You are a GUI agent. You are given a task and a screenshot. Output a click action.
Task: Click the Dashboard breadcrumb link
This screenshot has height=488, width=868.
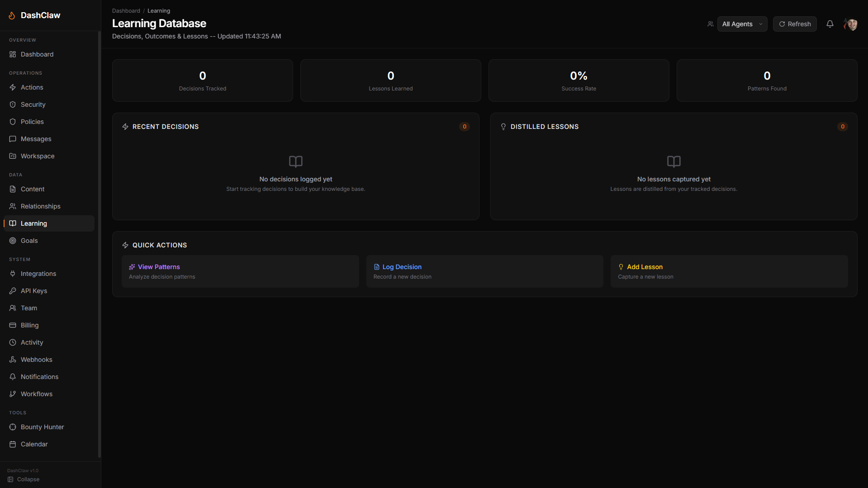[126, 11]
